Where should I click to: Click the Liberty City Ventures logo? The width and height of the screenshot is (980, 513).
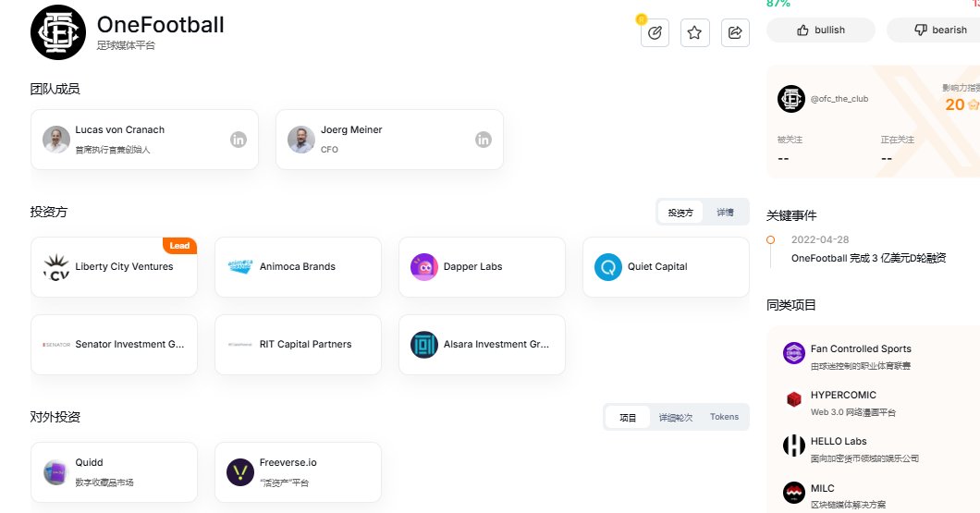(56, 267)
